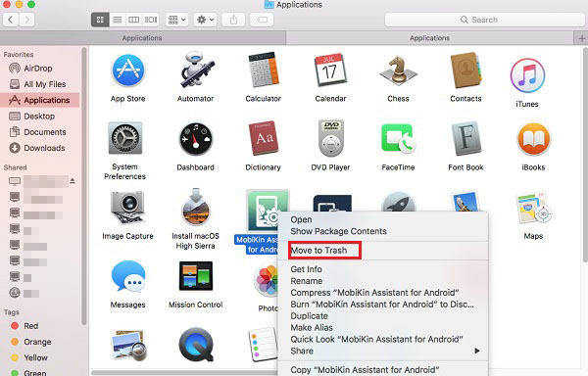Click the Dictionary app icon
Image resolution: width=588 pixels, height=376 pixels.
click(x=263, y=138)
